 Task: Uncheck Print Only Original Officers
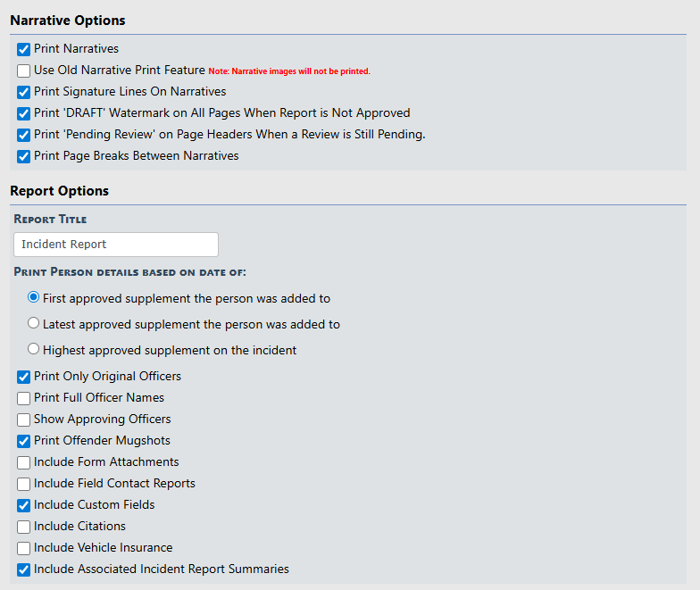[24, 377]
